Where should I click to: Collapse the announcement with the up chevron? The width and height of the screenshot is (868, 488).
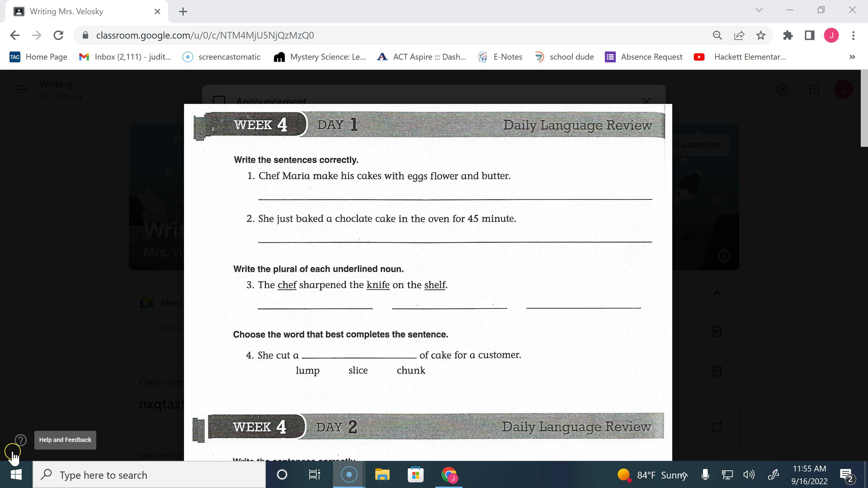(x=717, y=293)
